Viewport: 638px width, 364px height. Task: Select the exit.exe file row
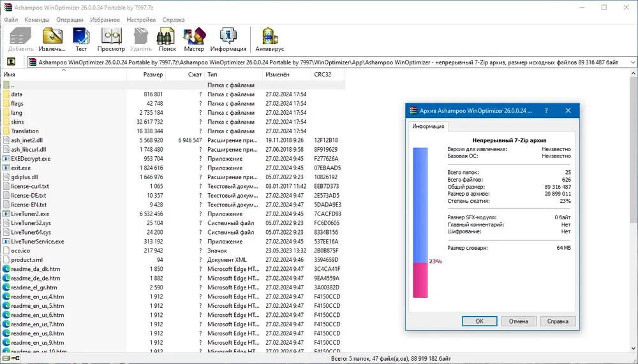[x=173, y=168]
